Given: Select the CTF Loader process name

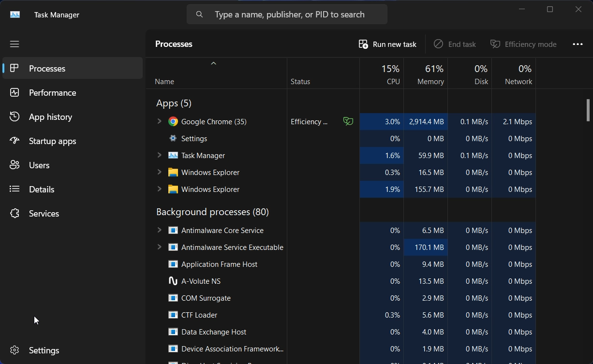Looking at the screenshot, I should (x=199, y=315).
